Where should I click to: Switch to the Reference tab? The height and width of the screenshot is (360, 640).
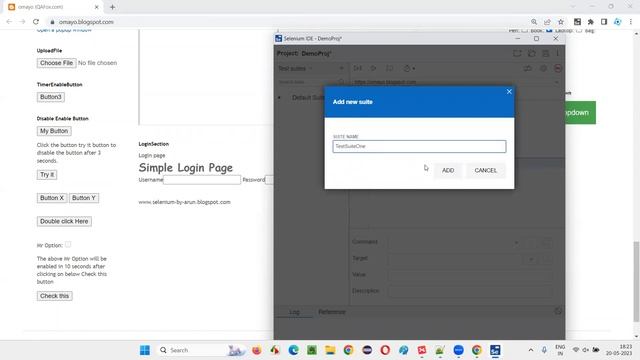[332, 312]
